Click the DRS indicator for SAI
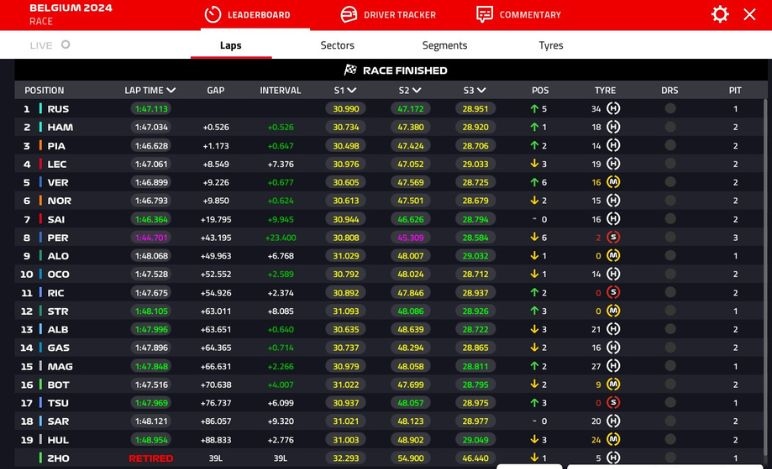The image size is (772, 469). pyautogui.click(x=670, y=219)
